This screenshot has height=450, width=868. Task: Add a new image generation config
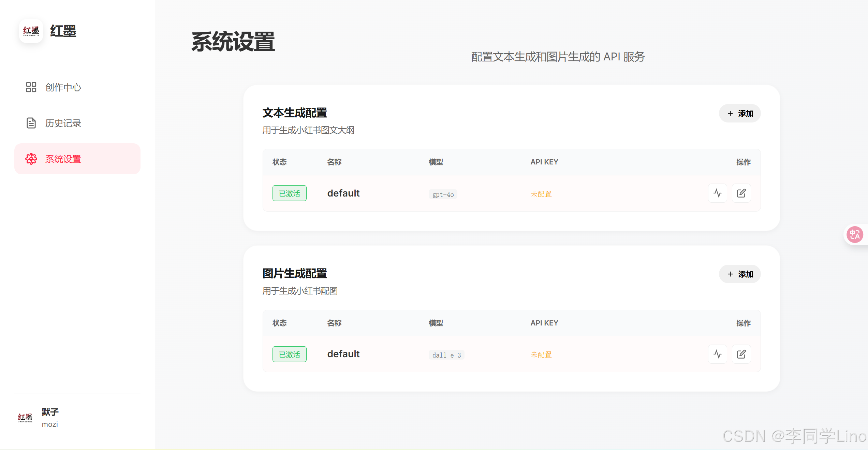[740, 274]
